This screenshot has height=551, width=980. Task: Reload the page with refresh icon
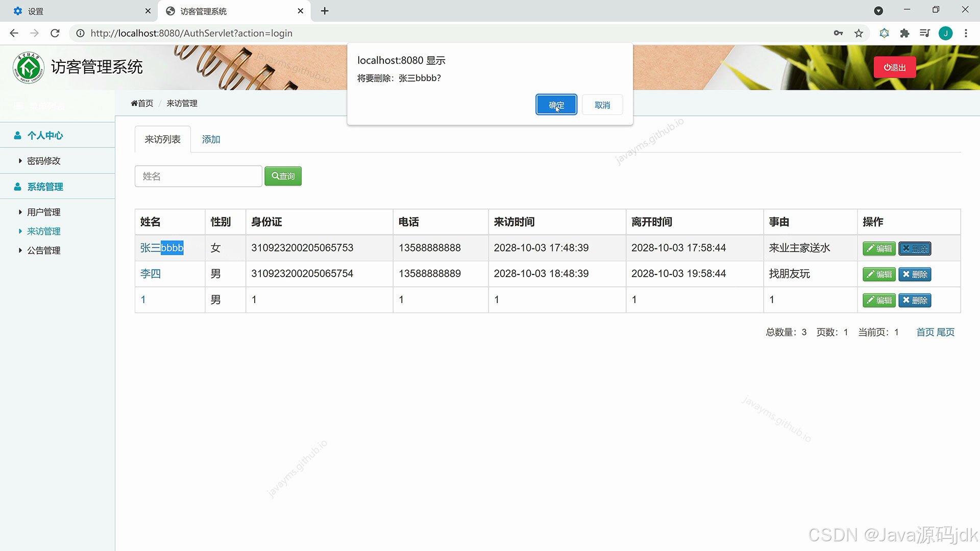pos(55,33)
